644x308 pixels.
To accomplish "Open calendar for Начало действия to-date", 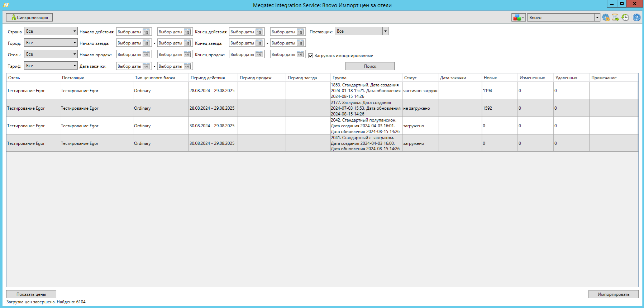I will click(x=187, y=32).
